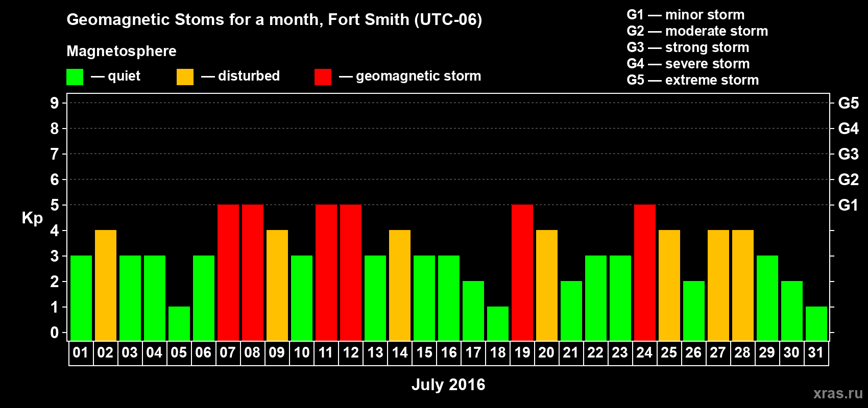868x408 pixels.
Task: Click the date label 04 on the axis
Action: [x=154, y=353]
